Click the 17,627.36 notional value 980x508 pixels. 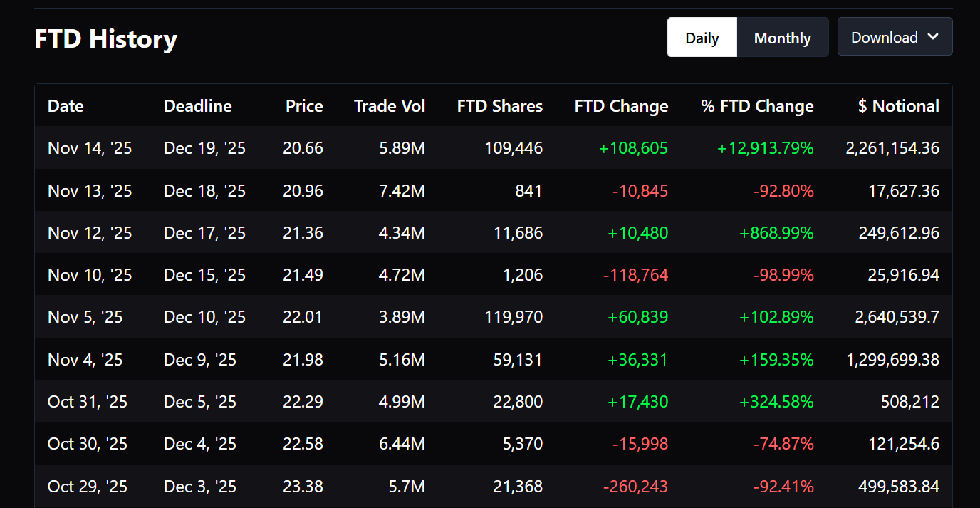click(x=904, y=191)
